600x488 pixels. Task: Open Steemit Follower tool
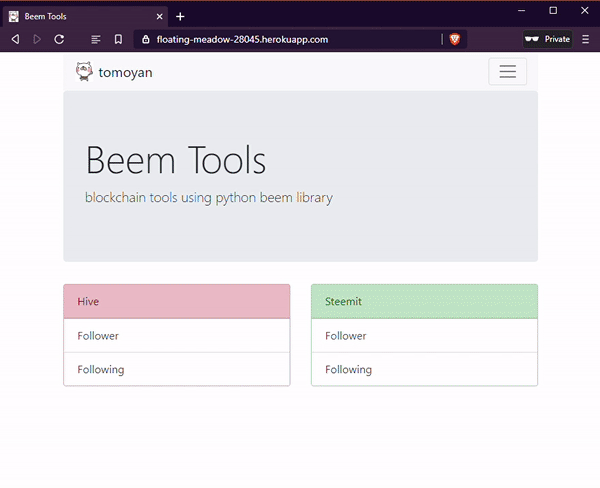424,336
